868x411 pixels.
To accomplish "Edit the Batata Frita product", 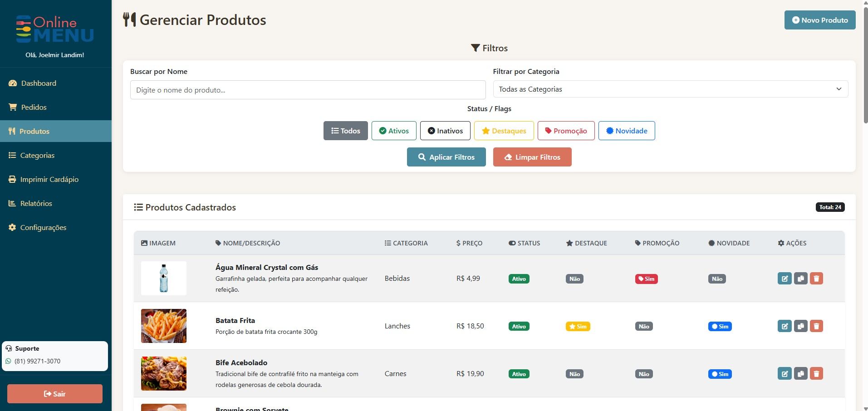I will pyautogui.click(x=785, y=326).
